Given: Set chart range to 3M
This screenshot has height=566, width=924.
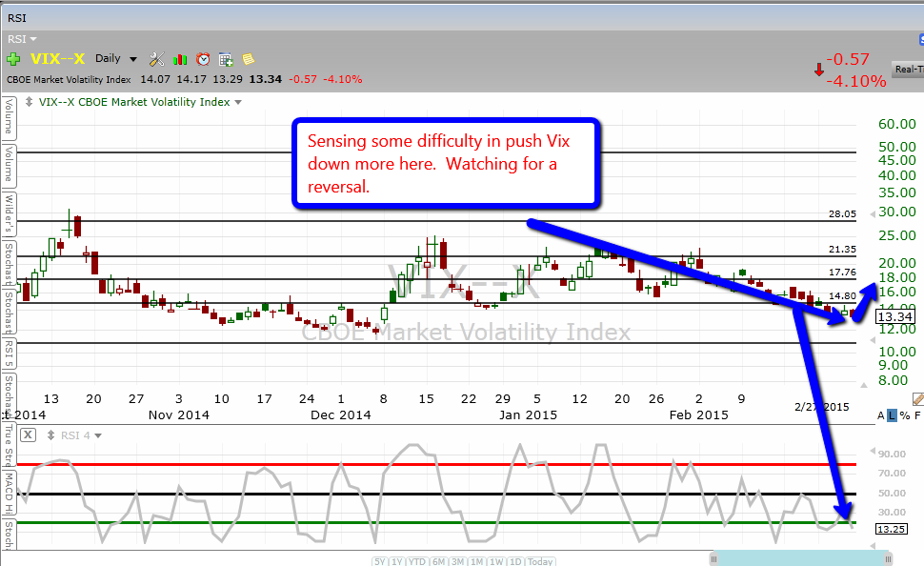Looking at the screenshot, I should tap(458, 561).
